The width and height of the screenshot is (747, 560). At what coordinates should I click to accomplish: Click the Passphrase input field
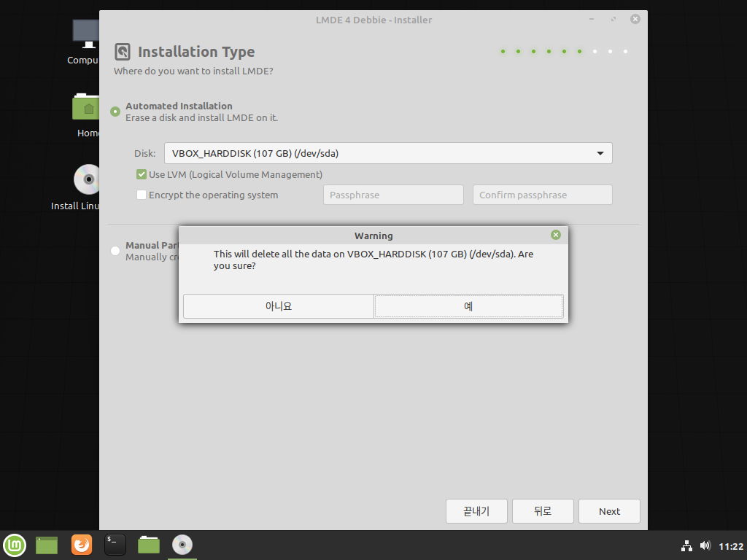[393, 195]
